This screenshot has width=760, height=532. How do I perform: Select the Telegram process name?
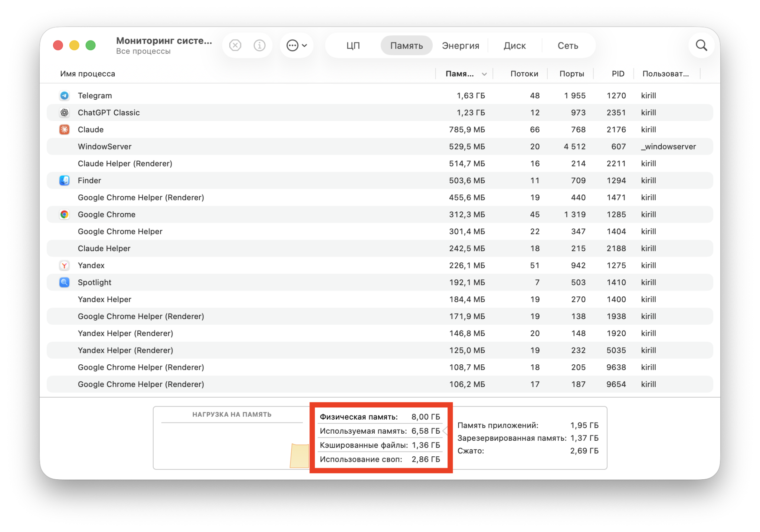click(x=95, y=95)
